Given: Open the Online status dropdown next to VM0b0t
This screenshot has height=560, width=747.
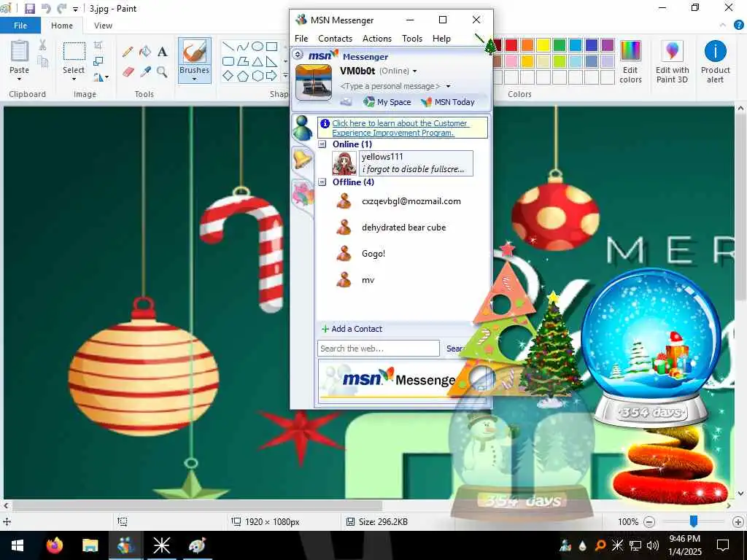Looking at the screenshot, I should click(x=414, y=71).
